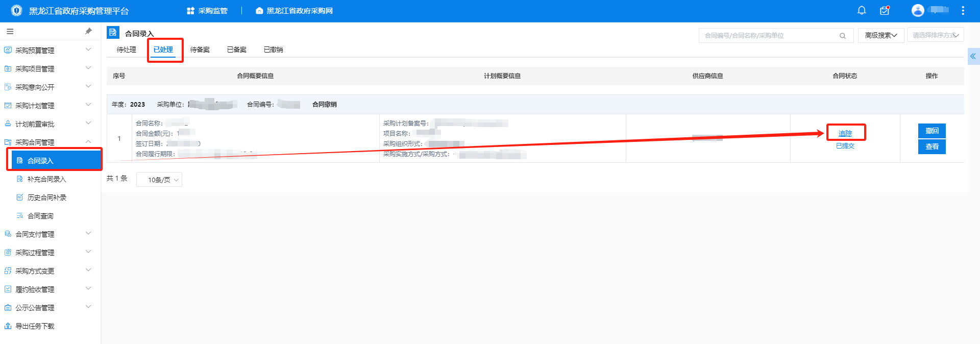The height and width of the screenshot is (344, 980).
Task: Click the 采购预算管理 sidebar icon
Action: pyautogui.click(x=8, y=50)
